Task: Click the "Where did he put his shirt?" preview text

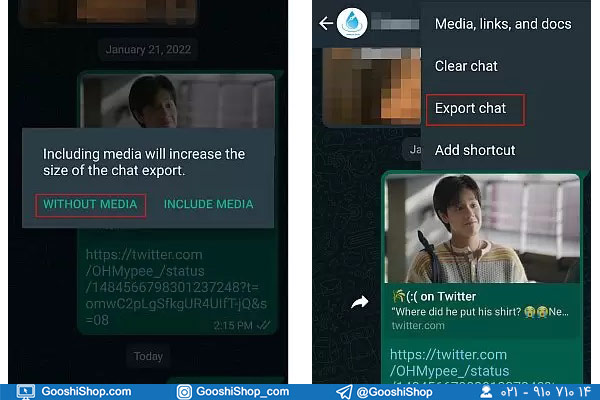Action: tap(456, 312)
